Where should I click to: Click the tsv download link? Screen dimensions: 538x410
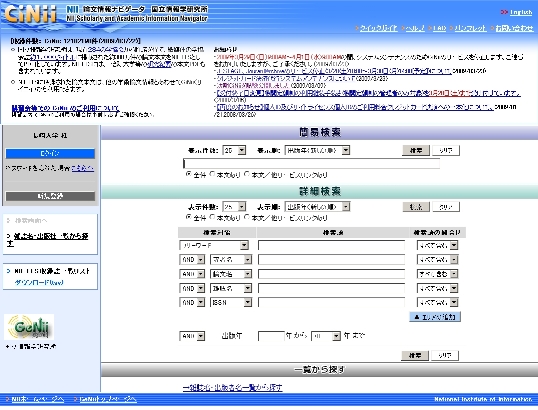point(39,283)
